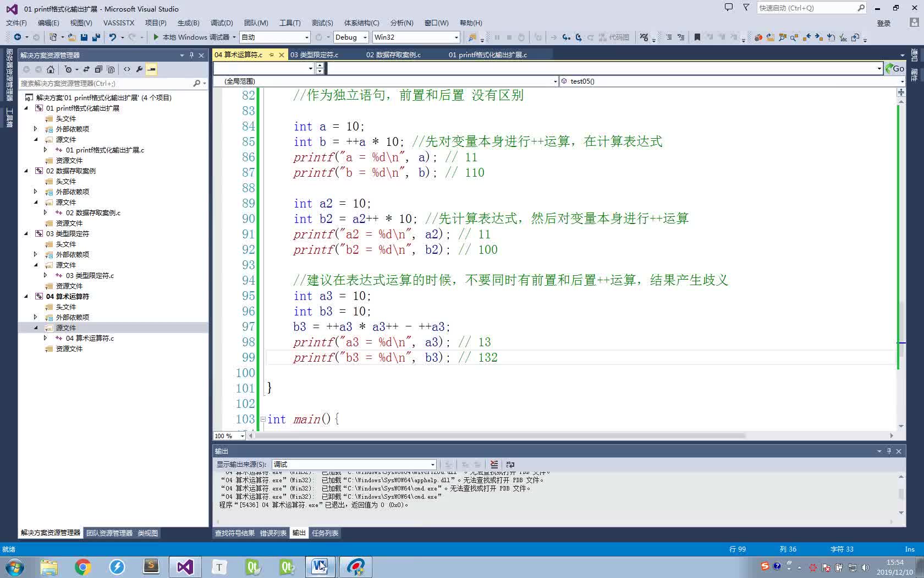Click the Save file icon

84,37
